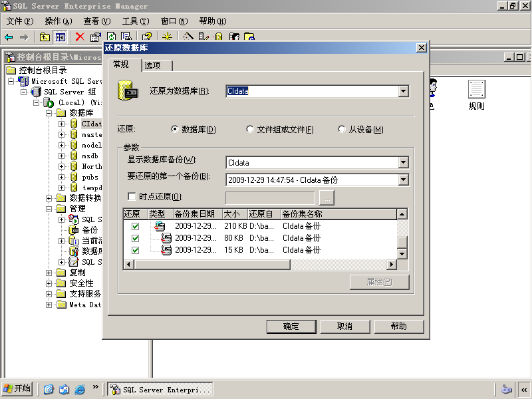Click the Register server toolbar icon
The height and width of the screenshot is (399, 532).
tap(203, 37)
